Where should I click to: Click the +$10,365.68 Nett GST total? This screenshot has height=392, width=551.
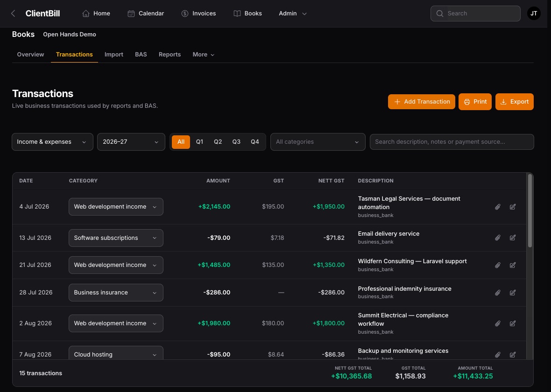[352, 376]
